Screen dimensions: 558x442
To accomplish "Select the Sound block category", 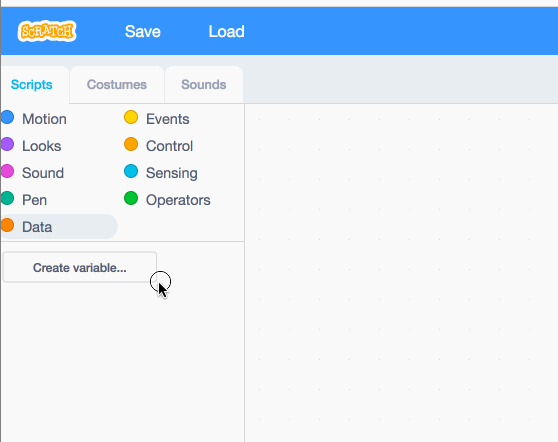I will pyautogui.click(x=32, y=173).
